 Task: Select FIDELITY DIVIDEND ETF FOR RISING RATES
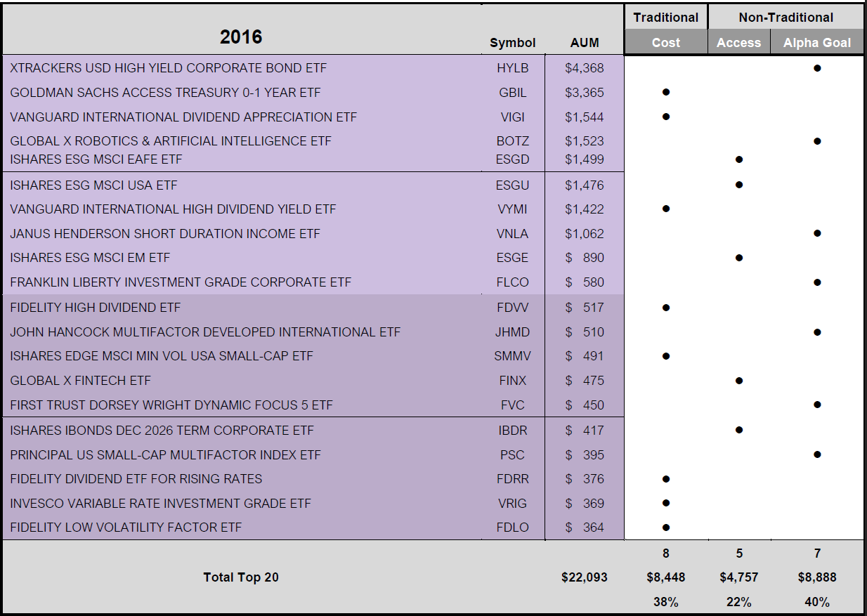[136, 479]
